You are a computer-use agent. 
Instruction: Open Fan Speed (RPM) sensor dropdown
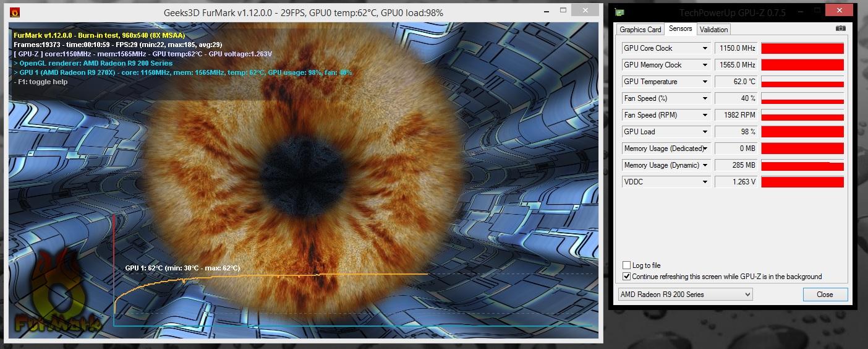tap(705, 115)
